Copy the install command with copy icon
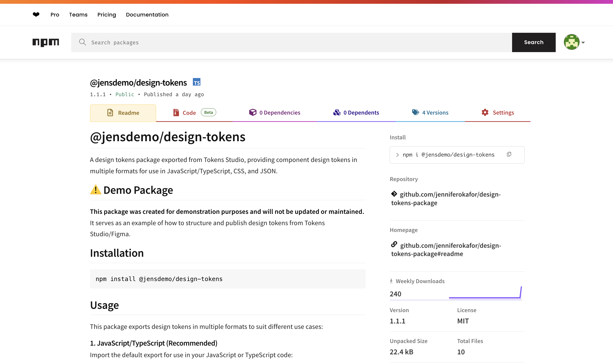Image resolution: width=613 pixels, height=364 pixels. [x=509, y=154]
